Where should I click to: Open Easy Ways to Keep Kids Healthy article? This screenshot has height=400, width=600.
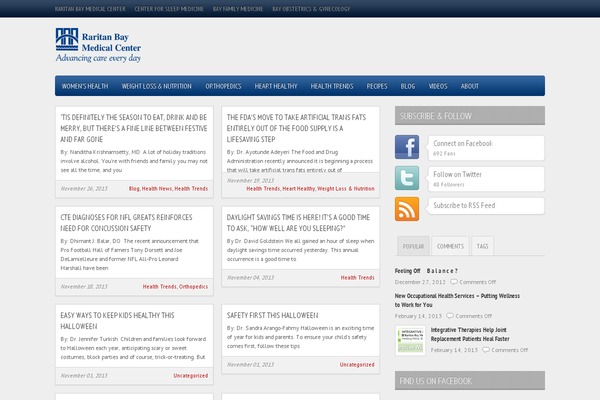117,321
